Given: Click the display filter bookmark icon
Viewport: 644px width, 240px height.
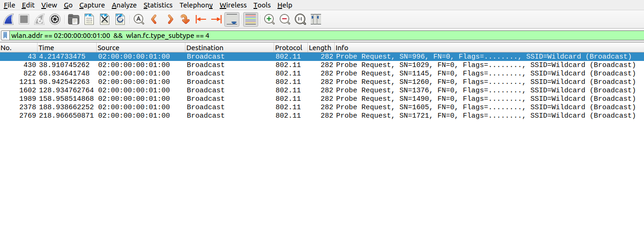Looking at the screenshot, I should tap(5, 36).
